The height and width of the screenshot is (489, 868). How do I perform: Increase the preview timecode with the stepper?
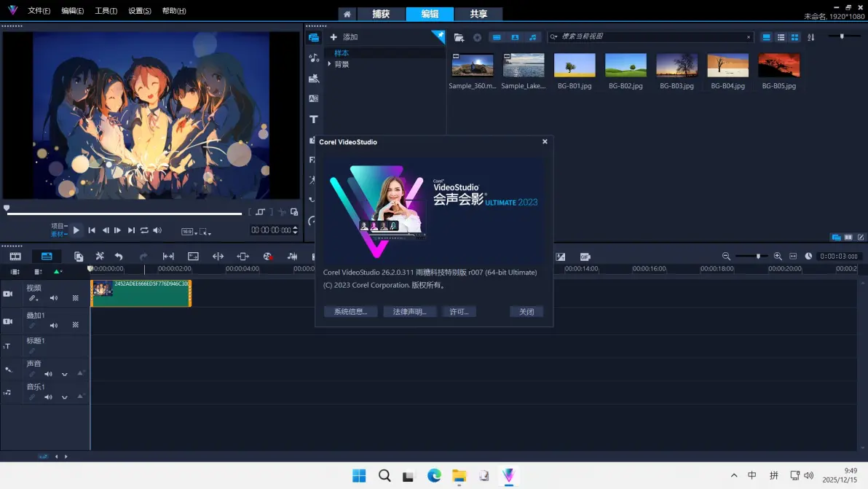pyautogui.click(x=295, y=227)
